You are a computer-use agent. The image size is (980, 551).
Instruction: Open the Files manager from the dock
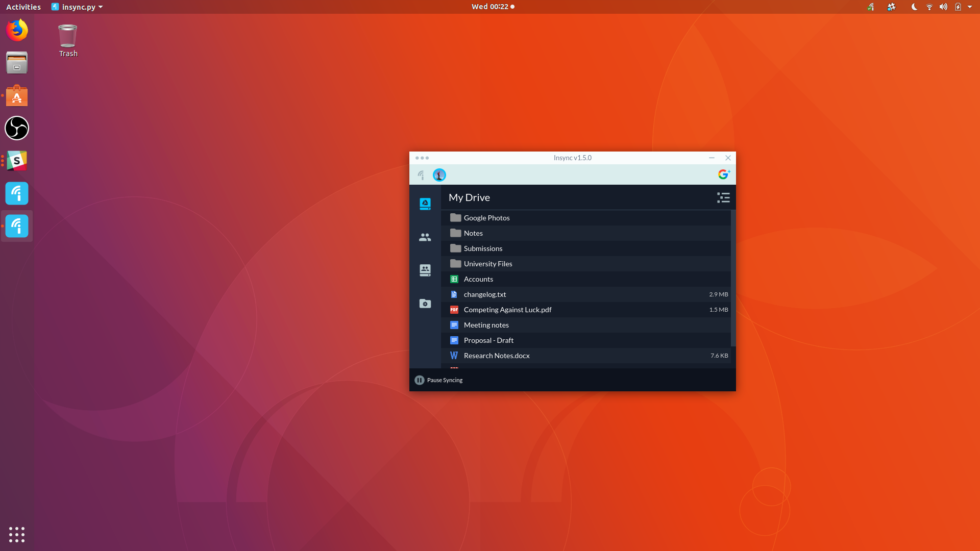[x=17, y=63]
